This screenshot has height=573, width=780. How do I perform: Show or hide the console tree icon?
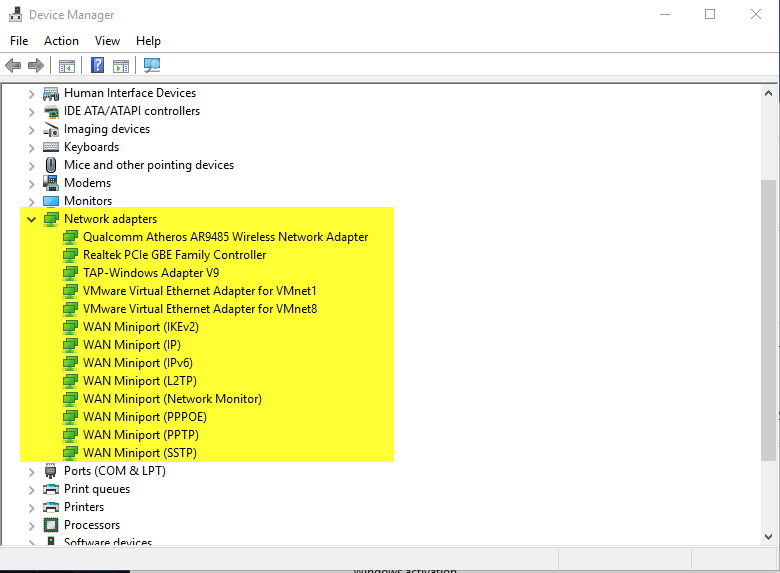[67, 66]
